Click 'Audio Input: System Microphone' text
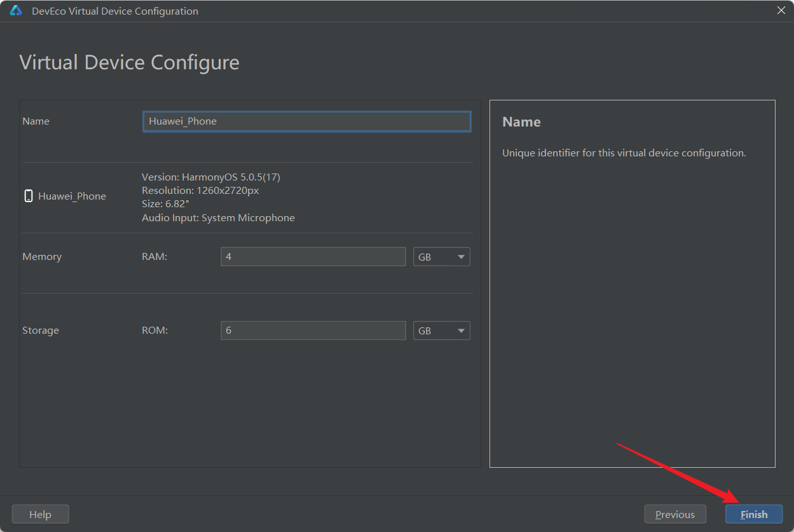This screenshot has width=794, height=532. (x=218, y=218)
